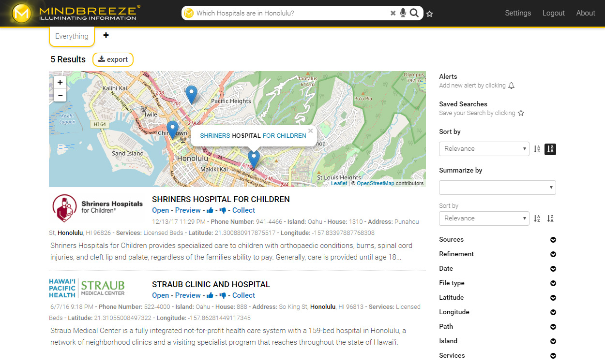Click the Shriners Hospitals for Children logo
Screen dimensions: 605x364
pos(98,208)
